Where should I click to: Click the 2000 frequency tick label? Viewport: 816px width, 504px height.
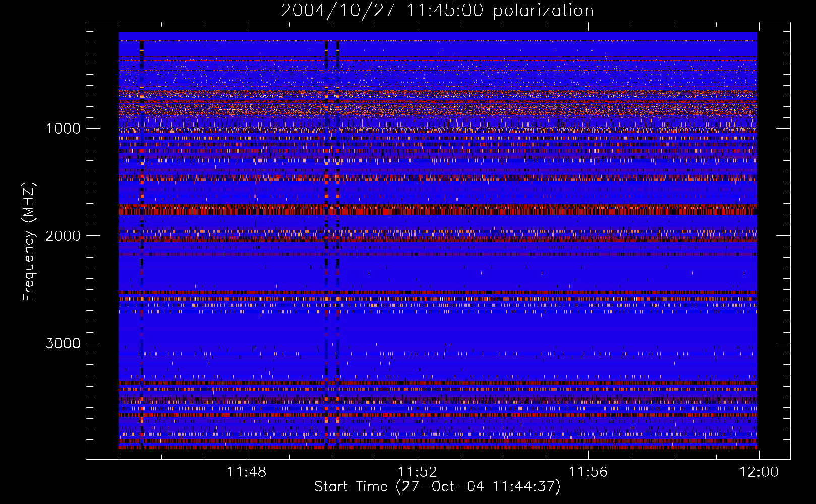click(x=63, y=236)
